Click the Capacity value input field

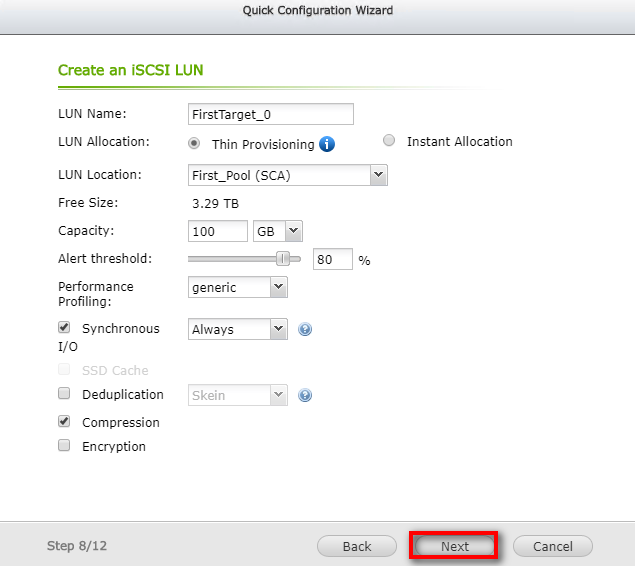click(x=217, y=231)
